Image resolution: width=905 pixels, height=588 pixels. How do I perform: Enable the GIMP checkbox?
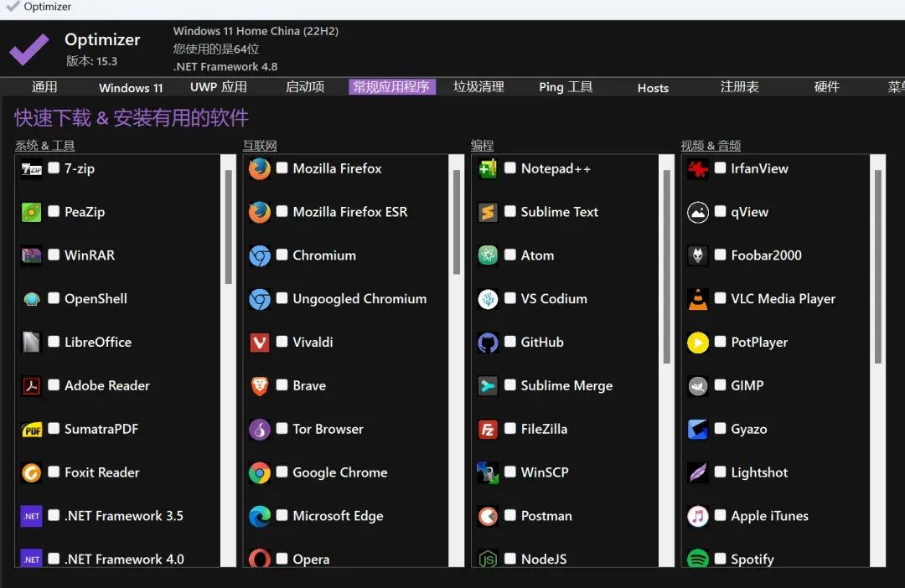[720, 385]
